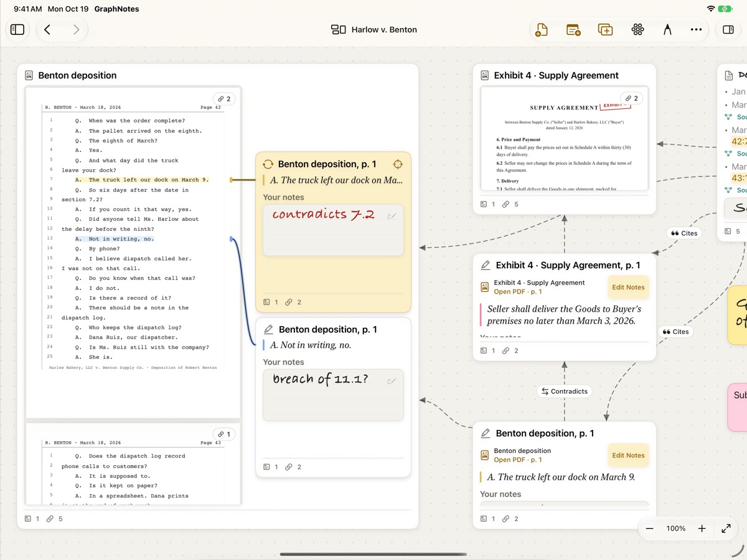747x560 pixels.
Task: Add a new document with plus icon
Action: [542, 29]
